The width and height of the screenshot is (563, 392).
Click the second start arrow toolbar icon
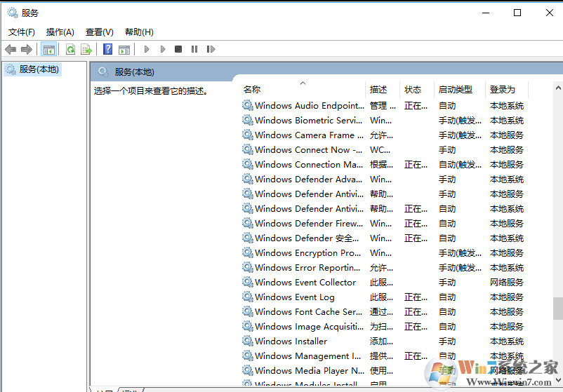pos(163,49)
